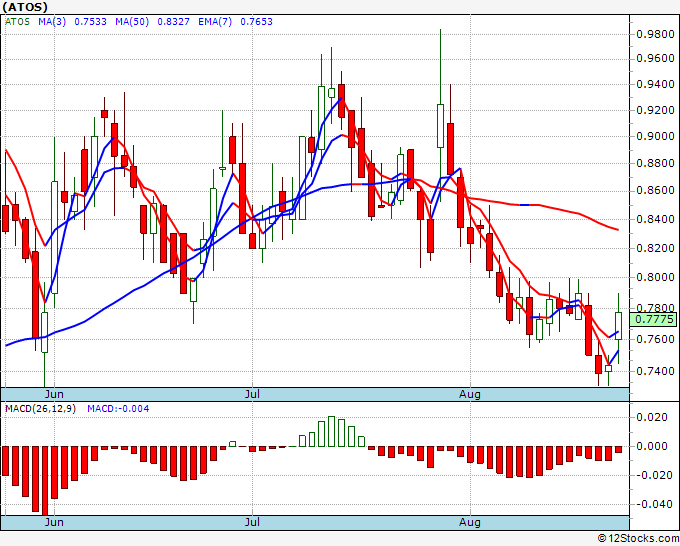
Task: Click Aug on the price chart time axis
Action: point(470,394)
